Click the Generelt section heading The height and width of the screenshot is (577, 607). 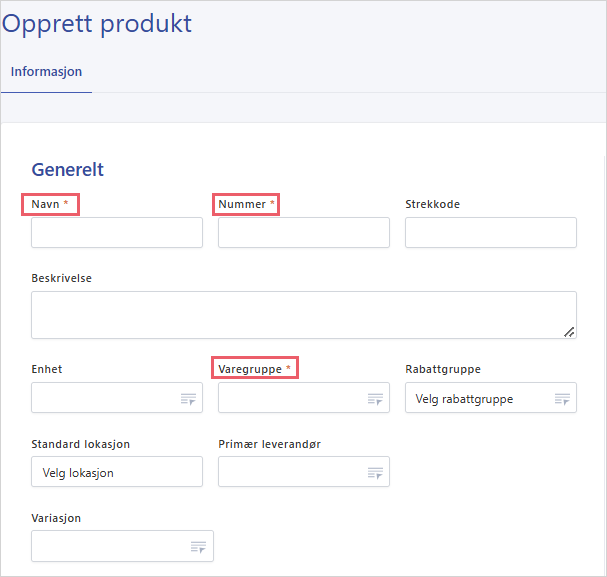pos(67,170)
